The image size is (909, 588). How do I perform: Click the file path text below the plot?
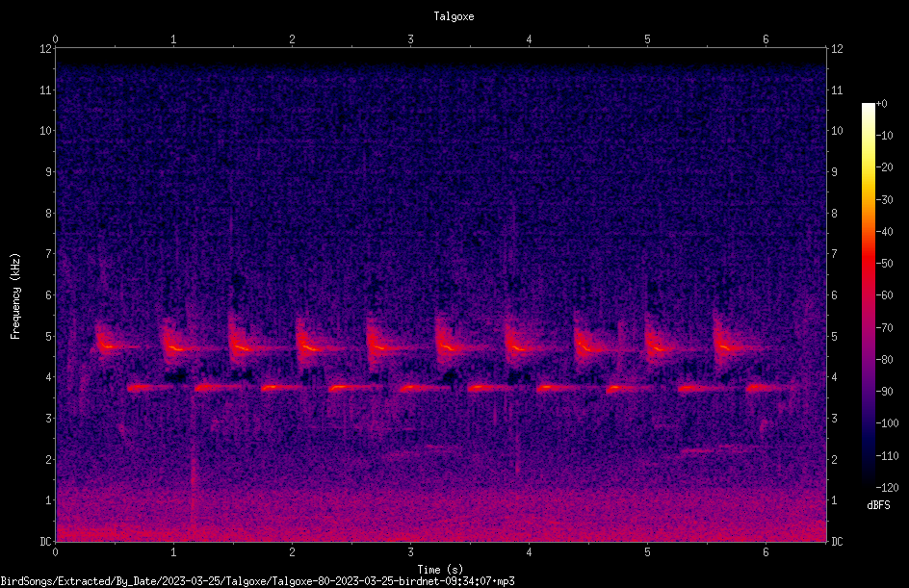pyautogui.click(x=257, y=581)
